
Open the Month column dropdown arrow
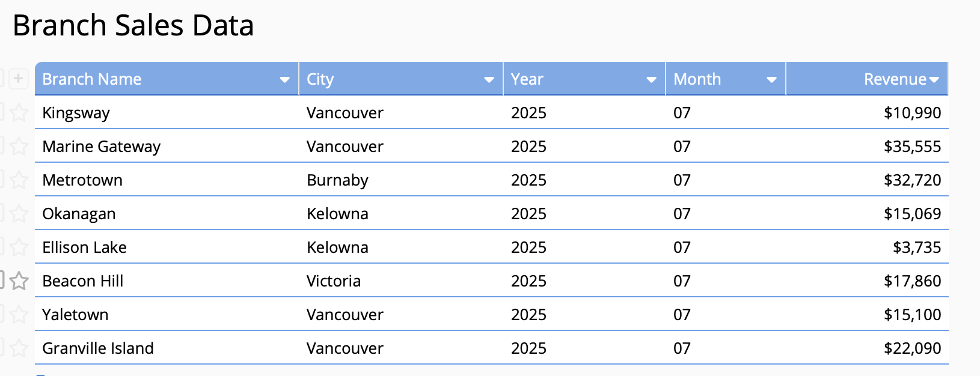771,79
